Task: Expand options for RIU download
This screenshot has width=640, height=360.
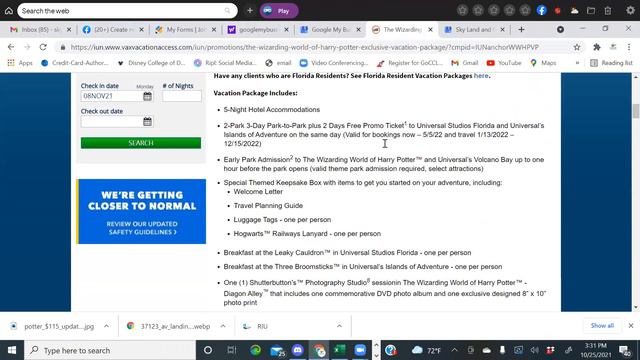Action: [339, 326]
